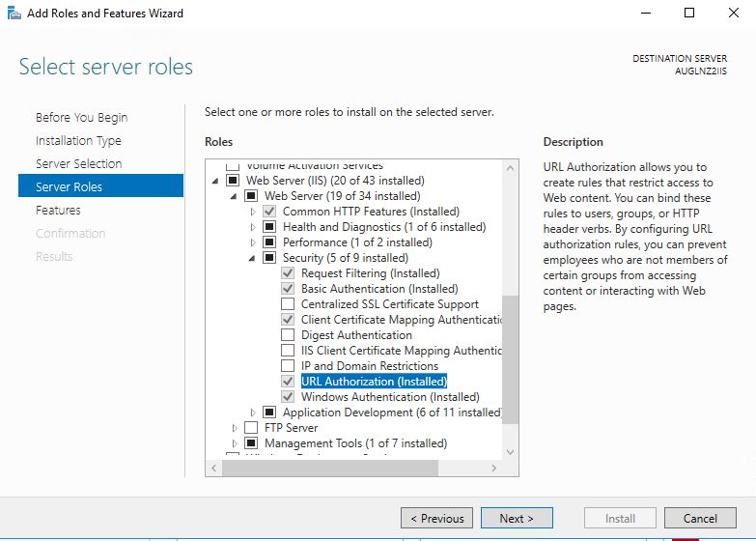Expand Health and Diagnostics node

coord(253,227)
